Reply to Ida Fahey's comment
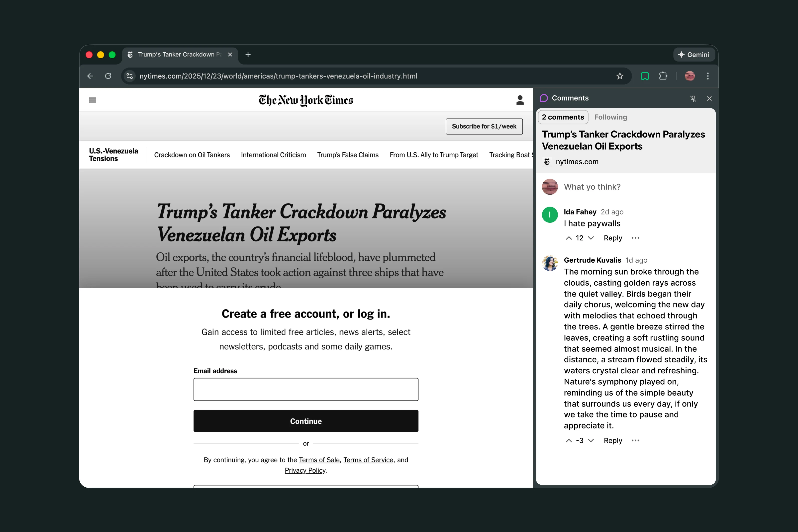 click(x=613, y=238)
